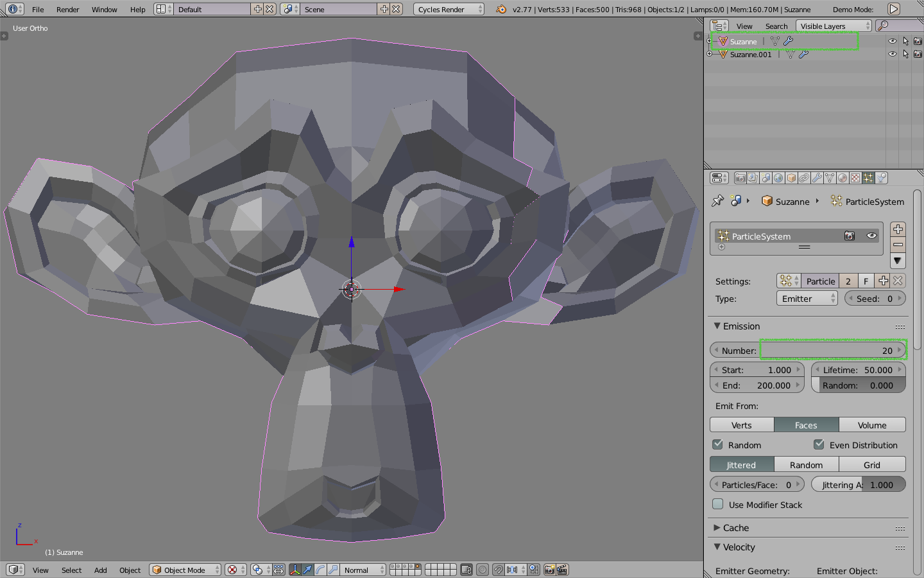The width and height of the screenshot is (924, 578).
Task: Toggle Suzanne.001 visibility eye in outliner
Action: [892, 55]
